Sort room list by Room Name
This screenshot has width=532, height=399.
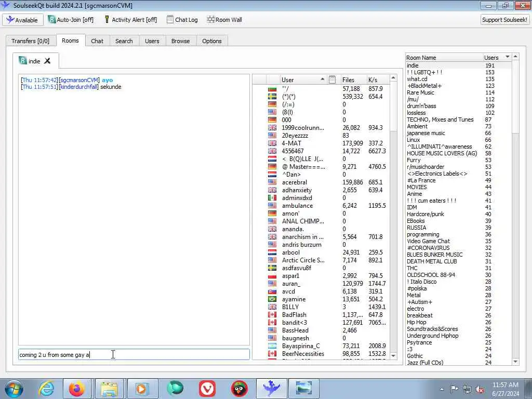[x=444, y=57]
